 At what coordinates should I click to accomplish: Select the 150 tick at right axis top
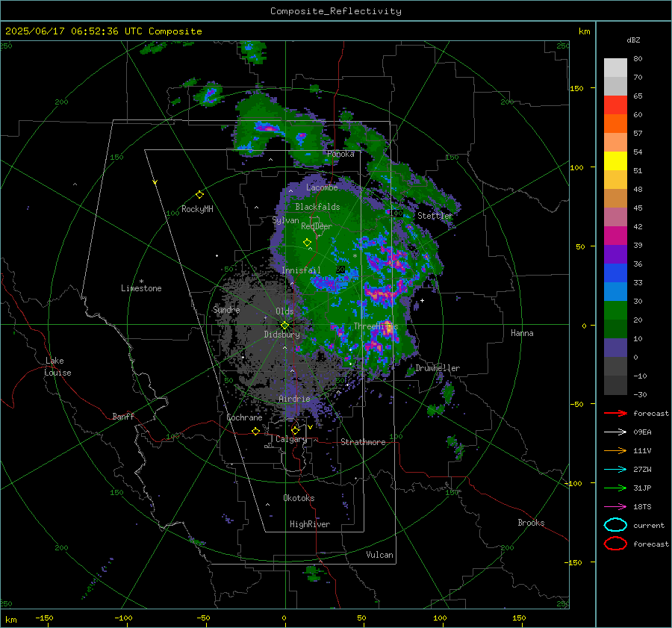point(576,88)
